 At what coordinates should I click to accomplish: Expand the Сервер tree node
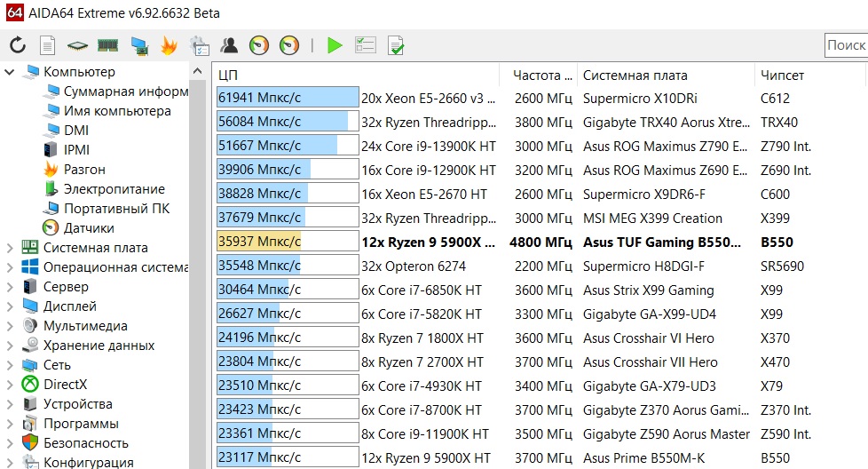[x=10, y=287]
